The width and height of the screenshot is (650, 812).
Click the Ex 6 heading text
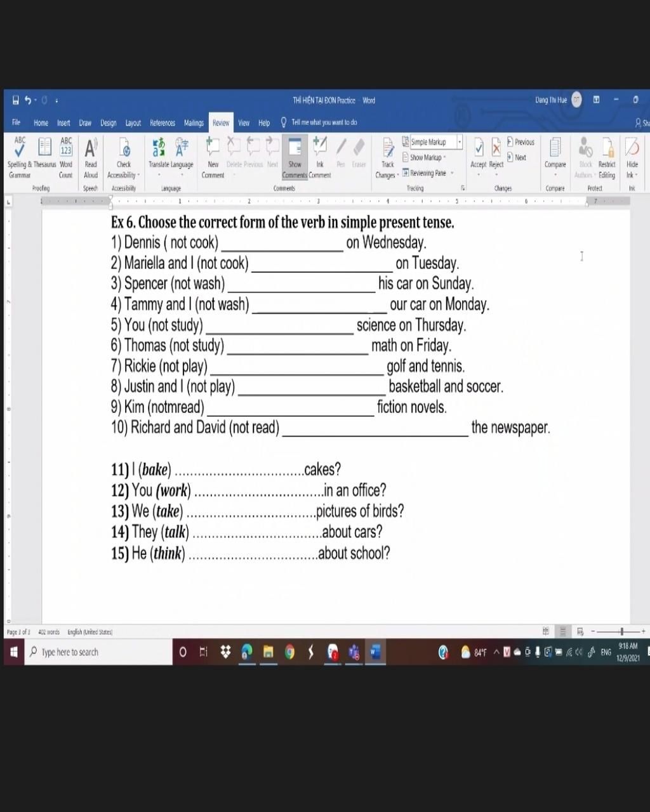point(282,223)
